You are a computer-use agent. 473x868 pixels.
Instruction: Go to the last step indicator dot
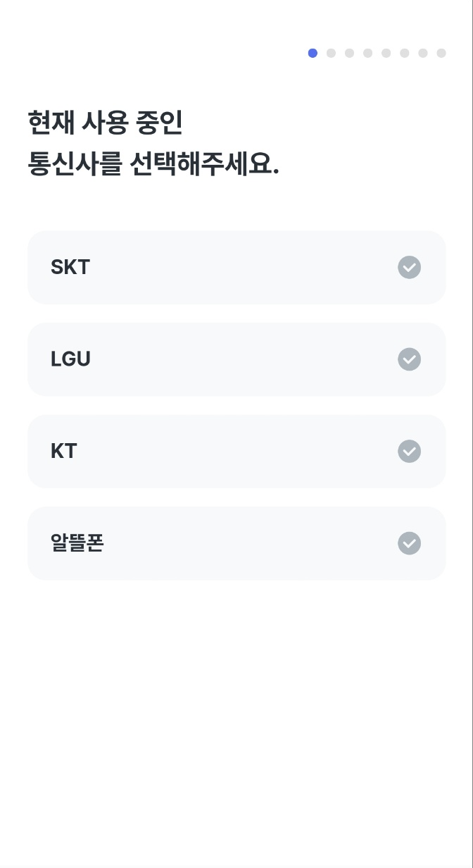tap(441, 53)
